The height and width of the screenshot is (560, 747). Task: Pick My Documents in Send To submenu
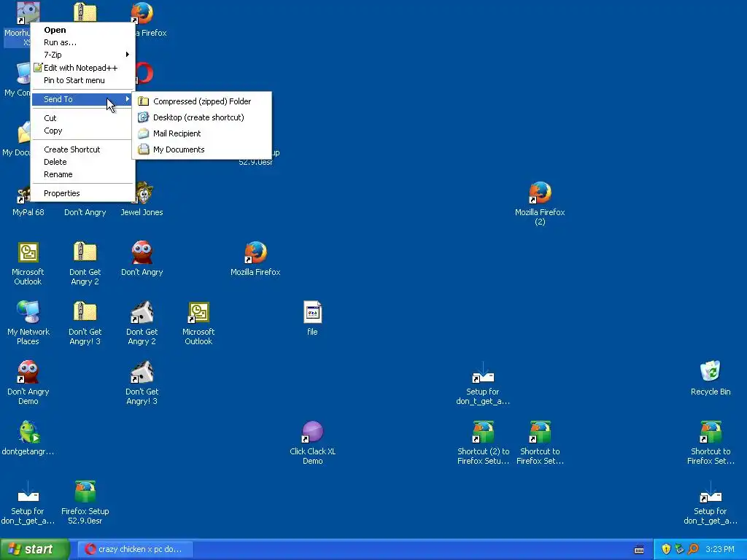tap(202, 149)
